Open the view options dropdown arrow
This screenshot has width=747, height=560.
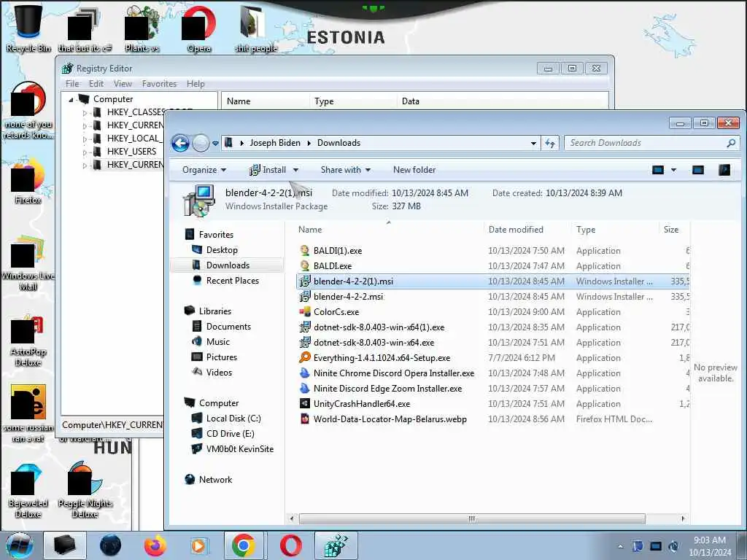tap(673, 170)
